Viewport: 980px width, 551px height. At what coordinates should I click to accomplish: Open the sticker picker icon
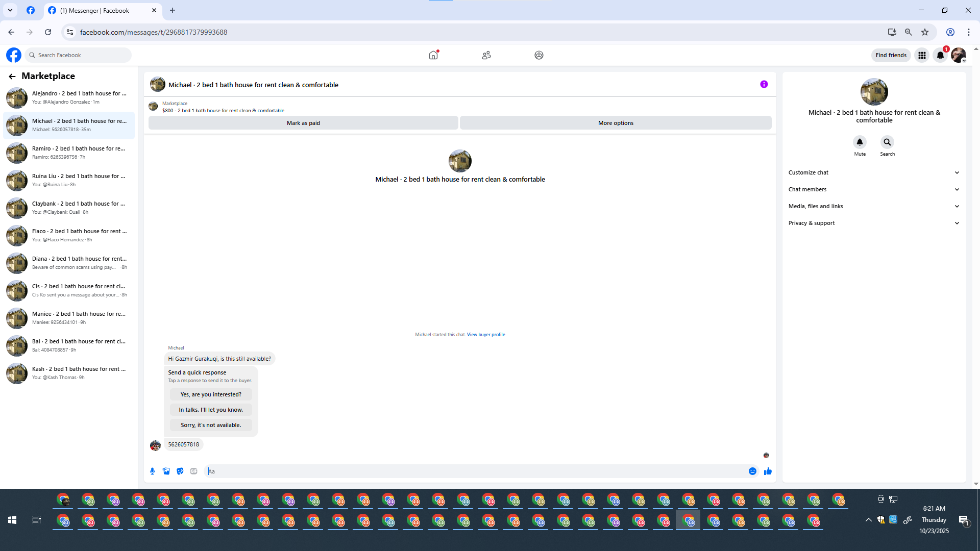click(180, 471)
